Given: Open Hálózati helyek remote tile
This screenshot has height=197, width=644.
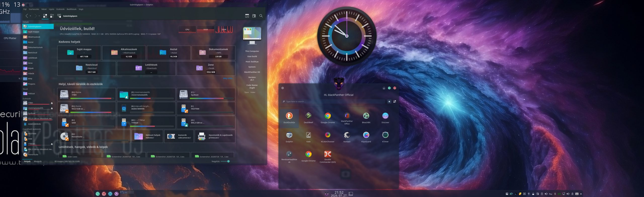Looking at the screenshot, I should [x=147, y=136].
